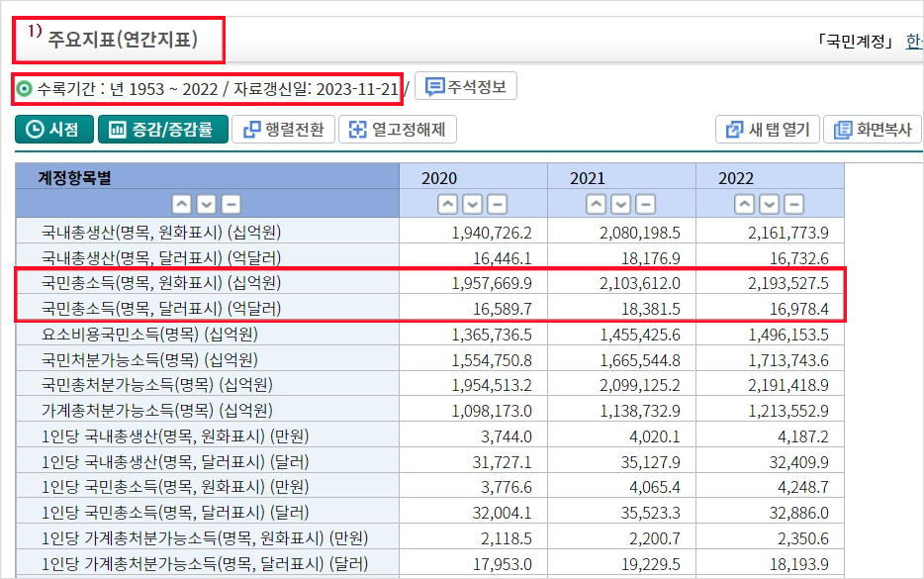Click the cell value 1,138,732.9
Screen dimensions: 924x579
pos(640,411)
